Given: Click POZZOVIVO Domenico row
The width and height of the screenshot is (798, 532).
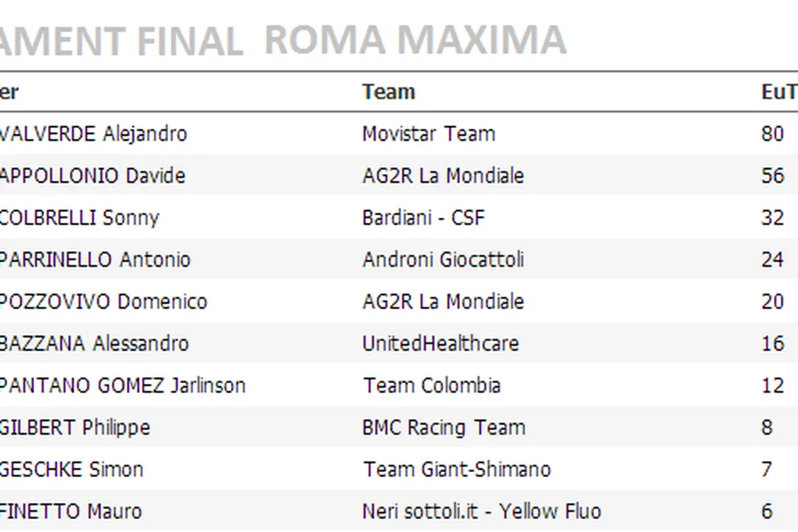Looking at the screenshot, I should tap(103, 301).
